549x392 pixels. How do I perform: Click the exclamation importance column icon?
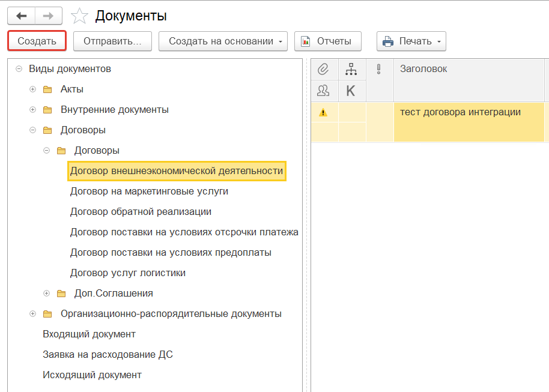379,70
